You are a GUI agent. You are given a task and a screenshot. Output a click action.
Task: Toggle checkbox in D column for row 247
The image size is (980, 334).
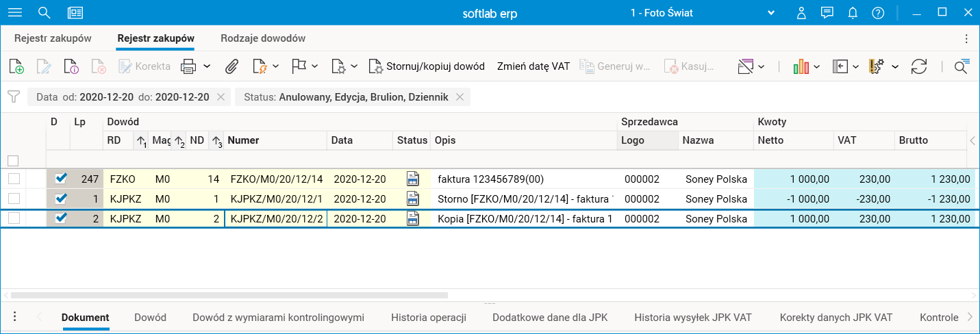point(61,179)
